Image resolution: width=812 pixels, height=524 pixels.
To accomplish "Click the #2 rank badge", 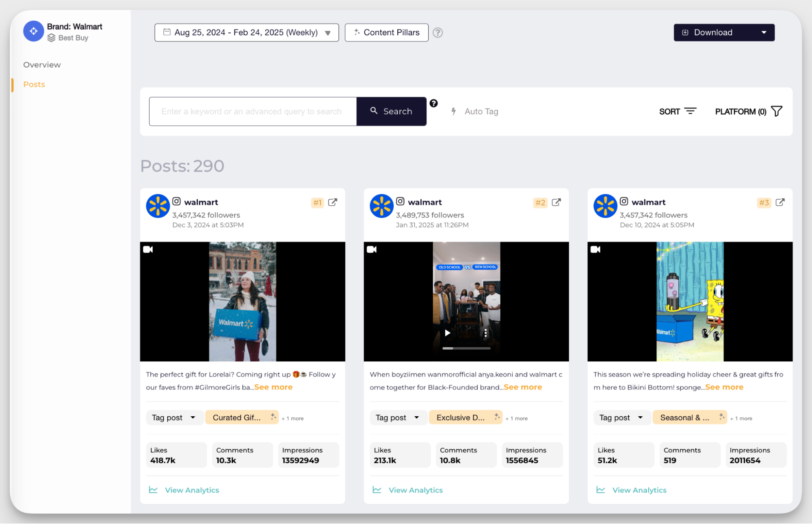I will (x=540, y=202).
